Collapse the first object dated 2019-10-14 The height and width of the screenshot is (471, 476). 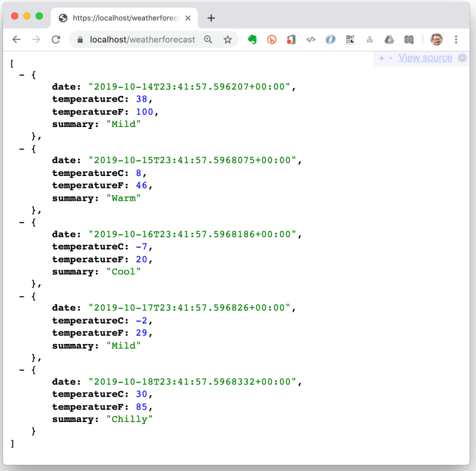pos(22,74)
